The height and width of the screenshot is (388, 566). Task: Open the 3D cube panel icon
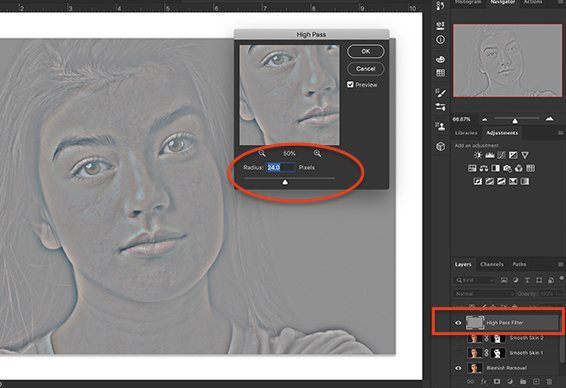440,147
